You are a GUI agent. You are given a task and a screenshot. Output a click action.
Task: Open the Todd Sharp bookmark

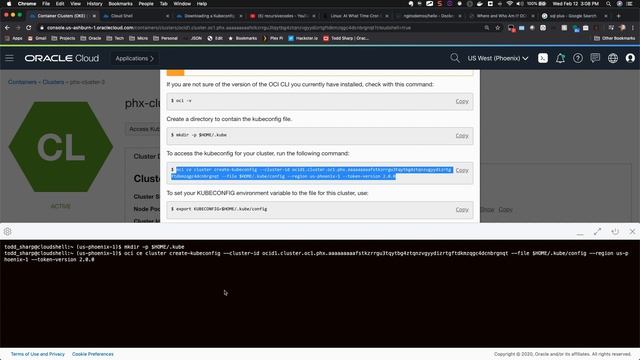point(346,38)
